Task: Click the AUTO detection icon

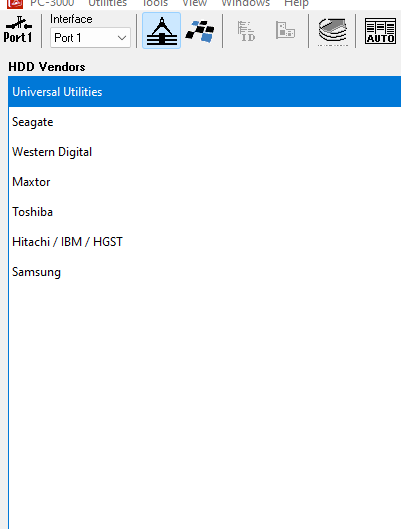Action: (380, 31)
